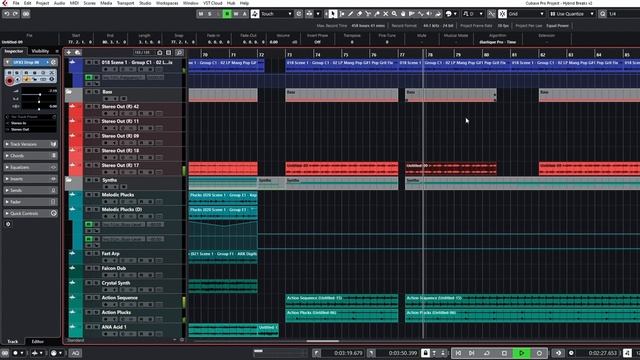
Task: Click the AQ auto-quantize button
Action: (x=76, y=353)
